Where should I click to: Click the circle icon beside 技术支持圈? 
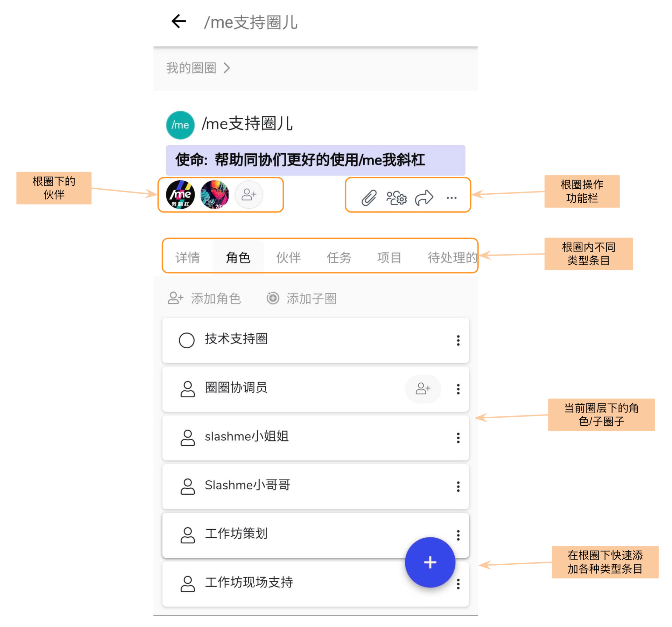coord(187,340)
